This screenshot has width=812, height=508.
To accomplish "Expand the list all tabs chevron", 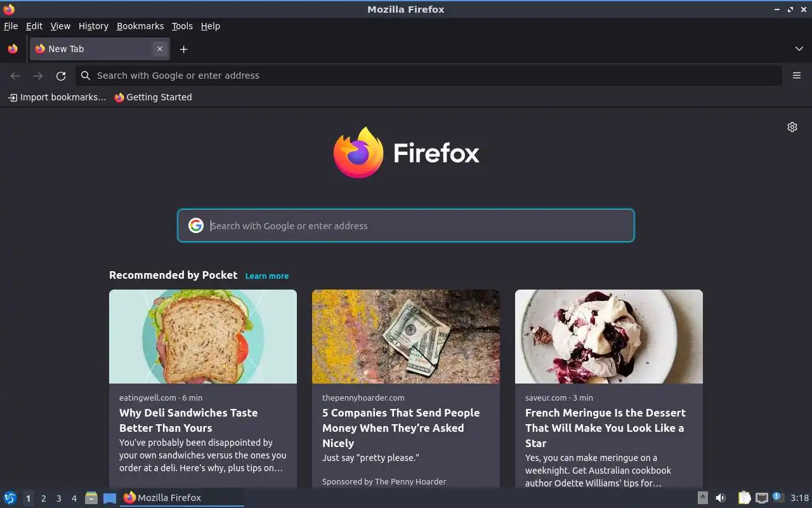I will [x=799, y=49].
